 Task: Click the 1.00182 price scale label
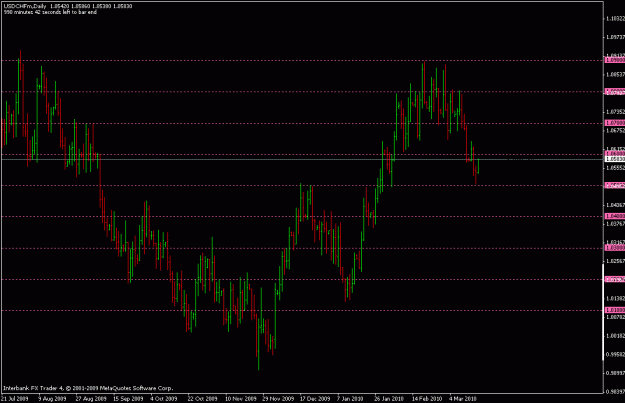click(x=615, y=336)
